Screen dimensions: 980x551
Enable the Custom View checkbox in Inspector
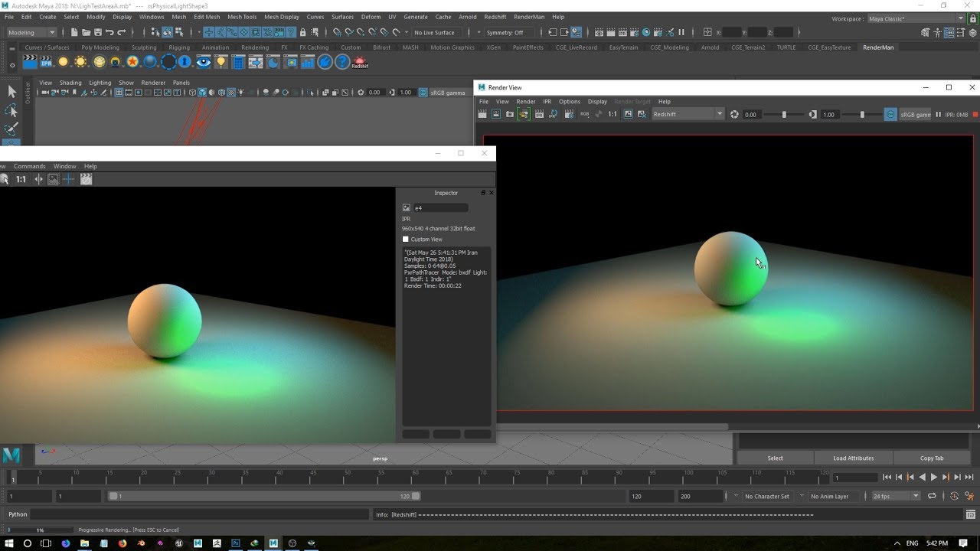pos(406,240)
